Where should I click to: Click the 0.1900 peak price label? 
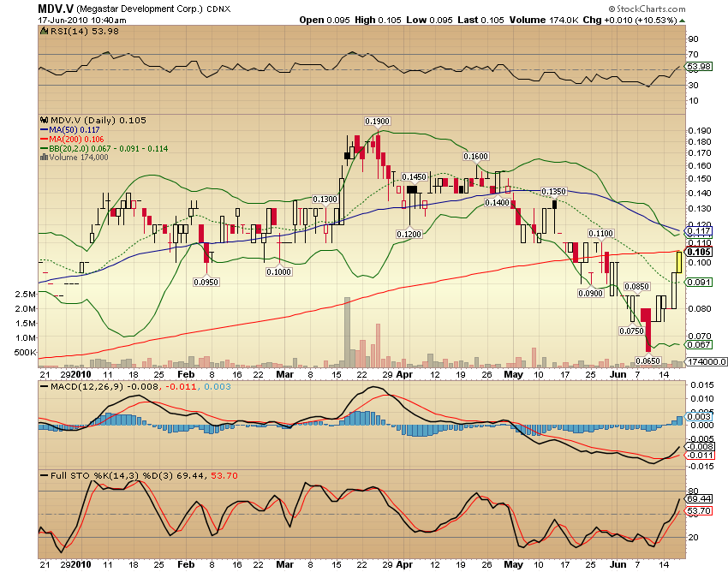(x=377, y=122)
